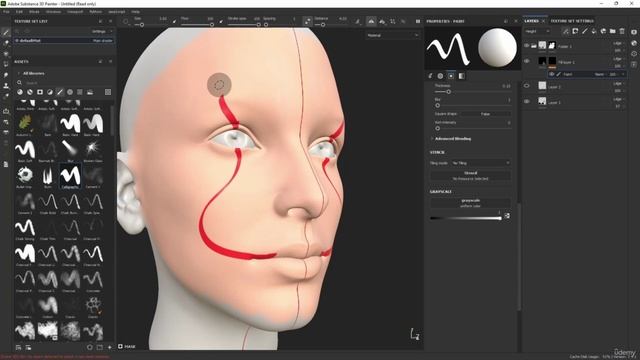Open blend mode dropdown for Layer 2

[619, 84]
